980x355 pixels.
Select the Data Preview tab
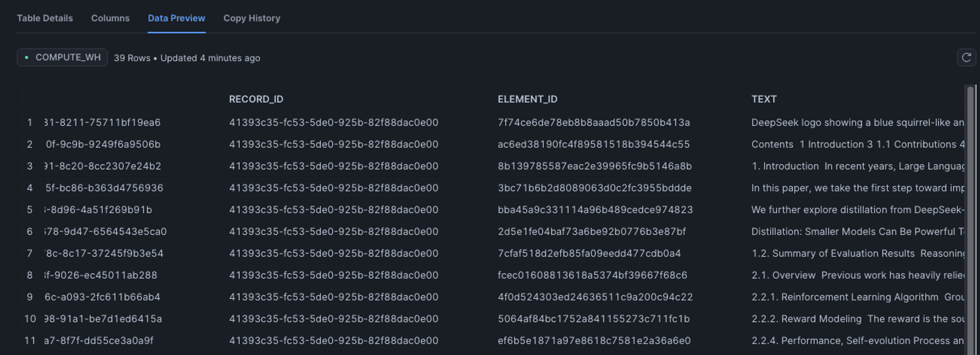click(176, 18)
